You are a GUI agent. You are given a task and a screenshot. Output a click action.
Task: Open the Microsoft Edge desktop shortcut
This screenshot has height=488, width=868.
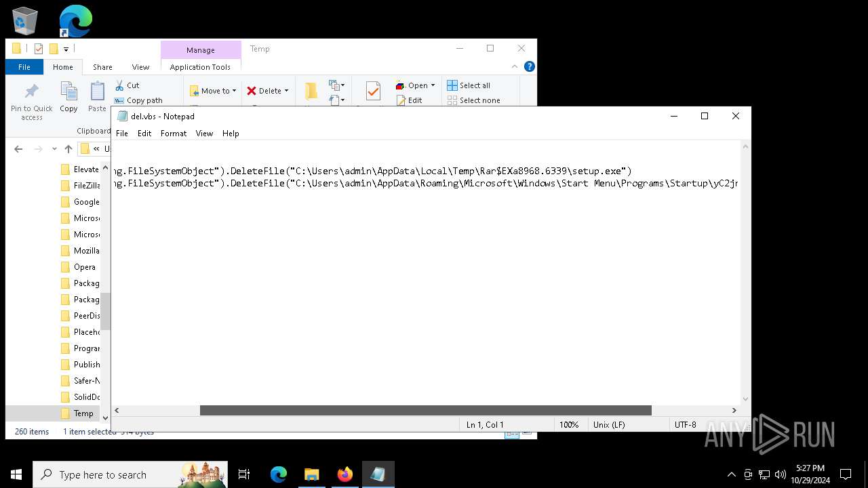75,20
